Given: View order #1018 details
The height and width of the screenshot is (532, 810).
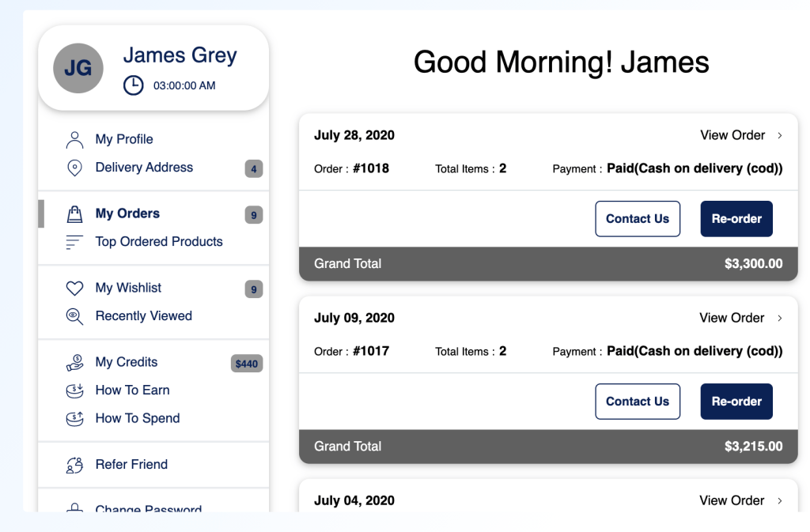Looking at the screenshot, I should [x=732, y=135].
